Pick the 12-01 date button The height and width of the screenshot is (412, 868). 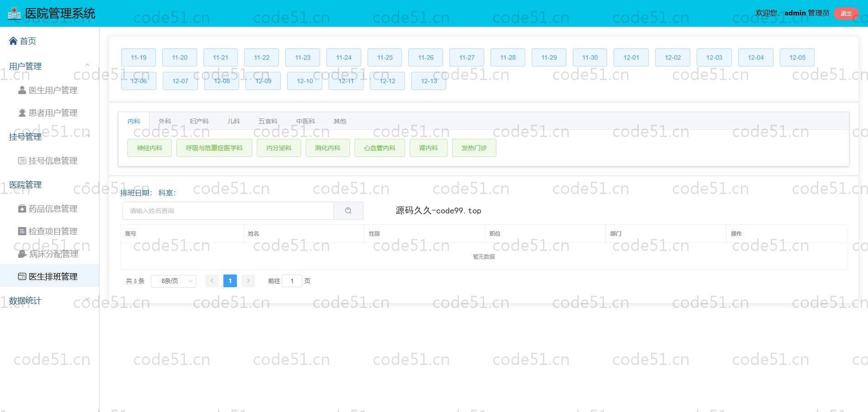631,57
